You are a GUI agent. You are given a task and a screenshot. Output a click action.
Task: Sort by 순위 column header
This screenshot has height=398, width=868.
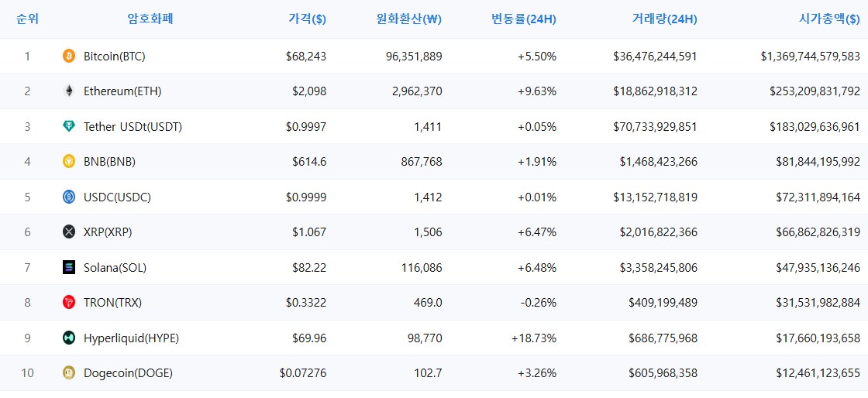pyautogui.click(x=28, y=19)
